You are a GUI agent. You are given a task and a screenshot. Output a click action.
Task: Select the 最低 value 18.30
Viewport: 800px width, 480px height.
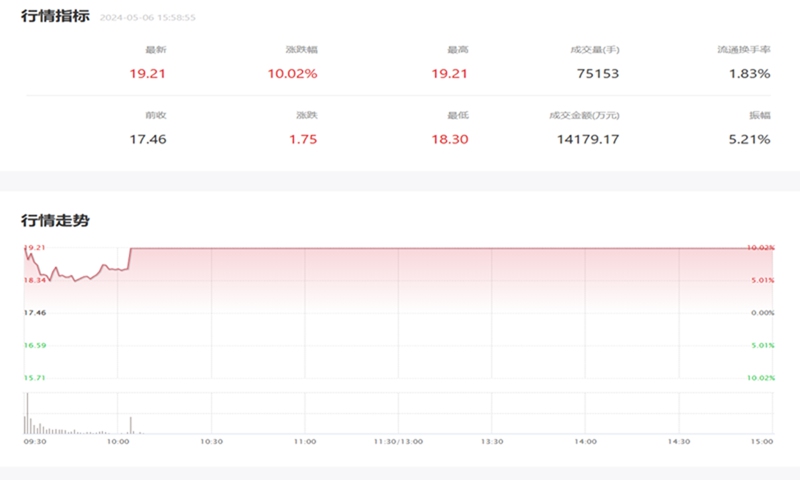pyautogui.click(x=450, y=139)
